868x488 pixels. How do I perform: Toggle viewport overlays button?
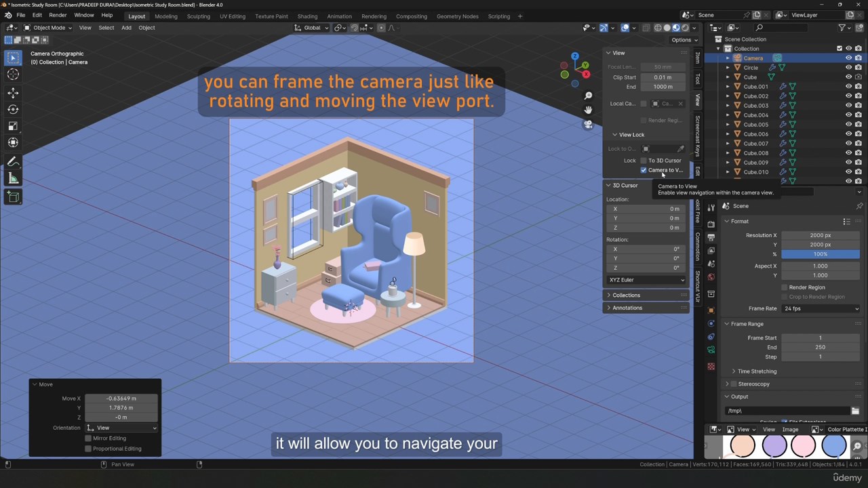coord(625,28)
